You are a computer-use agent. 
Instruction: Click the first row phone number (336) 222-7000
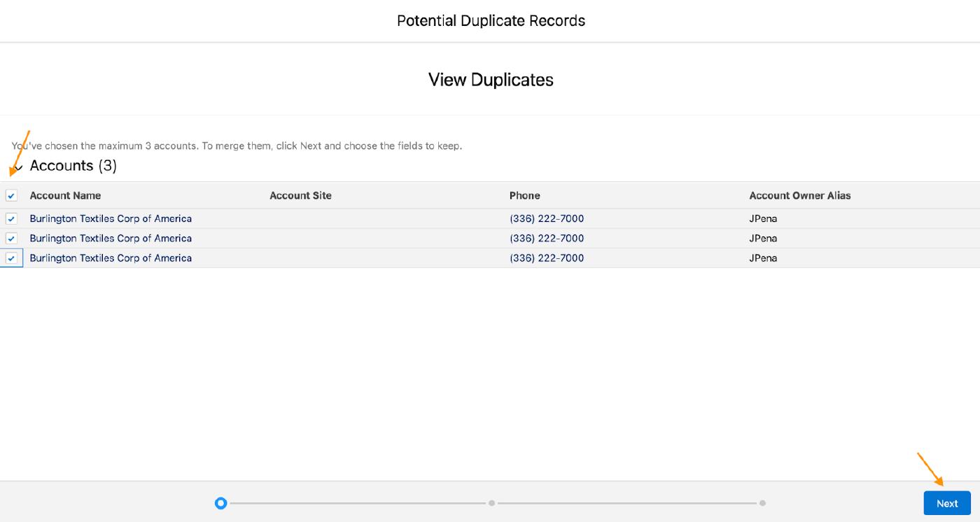[x=546, y=219]
